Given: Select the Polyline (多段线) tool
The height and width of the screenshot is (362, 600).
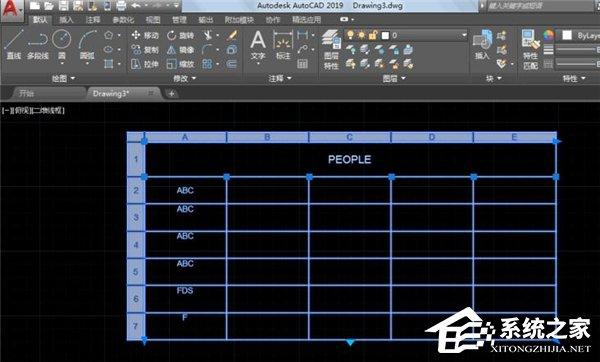Looking at the screenshot, I should click(38, 45).
